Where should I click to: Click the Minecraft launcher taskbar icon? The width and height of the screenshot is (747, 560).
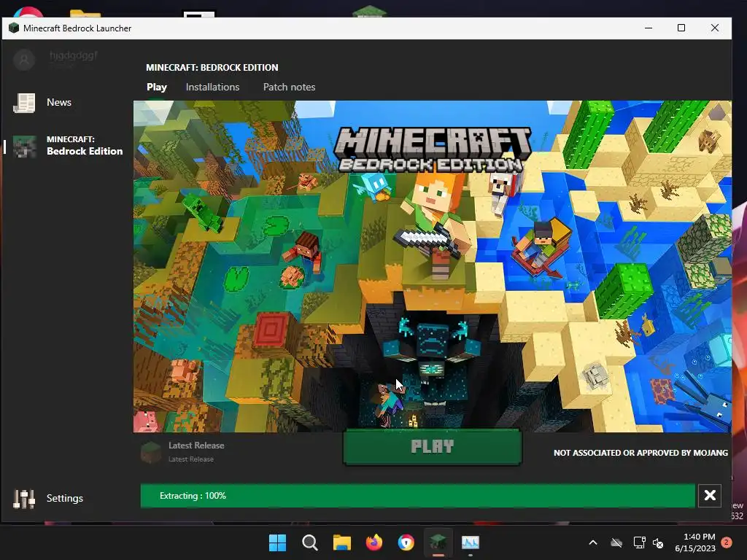tap(438, 542)
